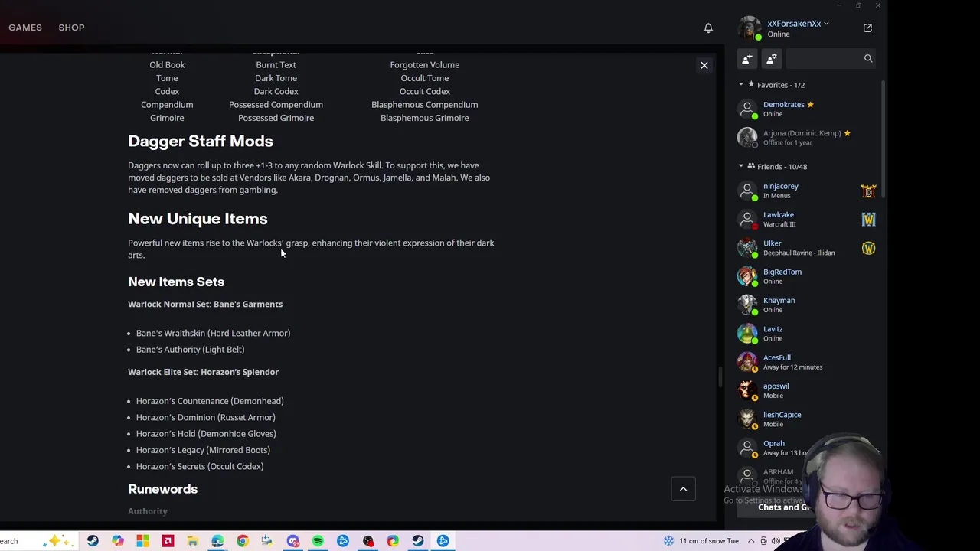
Task: Click 'Bane's Wraithskin (Hard Leather Armor)' item
Action: [213, 333]
